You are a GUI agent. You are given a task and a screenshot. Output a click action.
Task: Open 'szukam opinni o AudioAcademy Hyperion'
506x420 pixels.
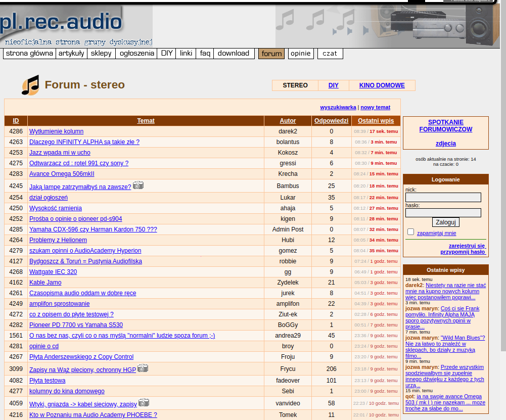tap(85, 251)
